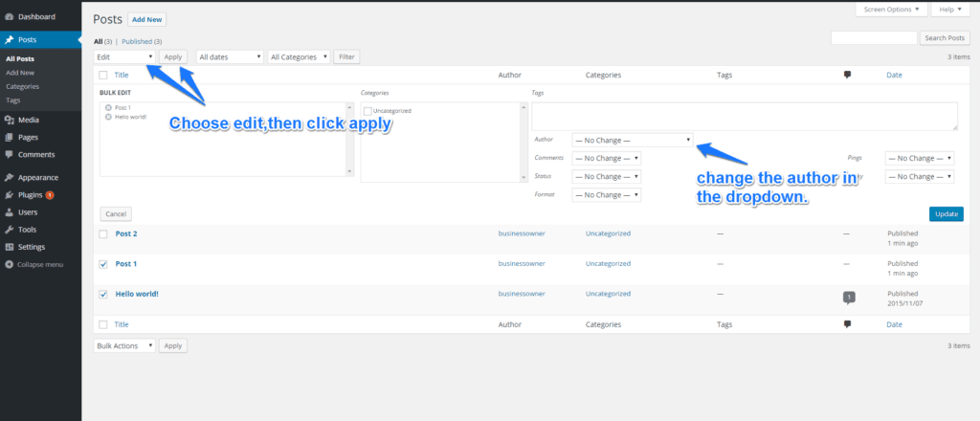Open the Media icon in sidebar
The height and width of the screenshot is (421, 980).
[9, 120]
